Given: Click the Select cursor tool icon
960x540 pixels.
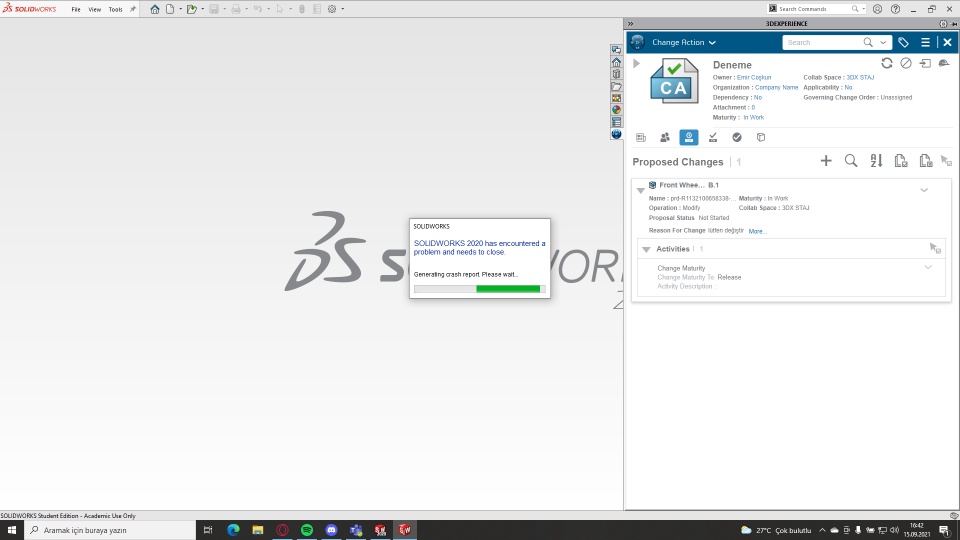Looking at the screenshot, I should pos(280,9).
